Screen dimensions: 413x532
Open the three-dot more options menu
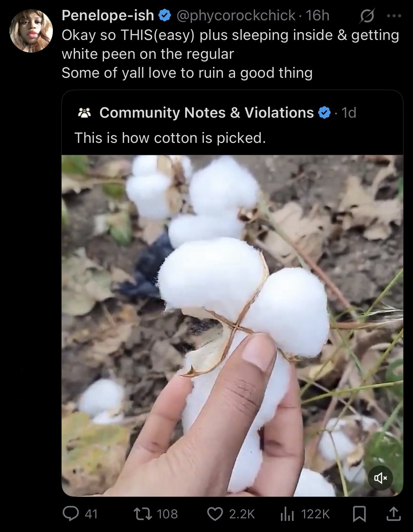coord(394,16)
